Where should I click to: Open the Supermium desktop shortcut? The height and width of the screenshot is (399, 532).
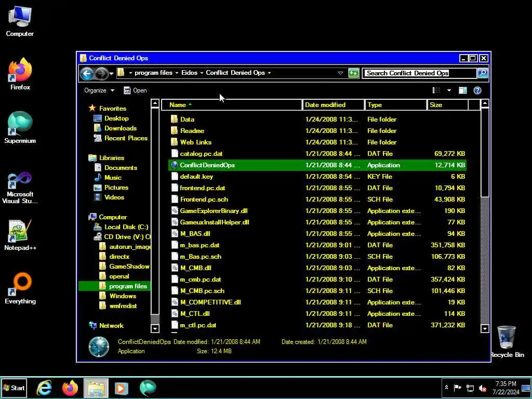coord(20,127)
